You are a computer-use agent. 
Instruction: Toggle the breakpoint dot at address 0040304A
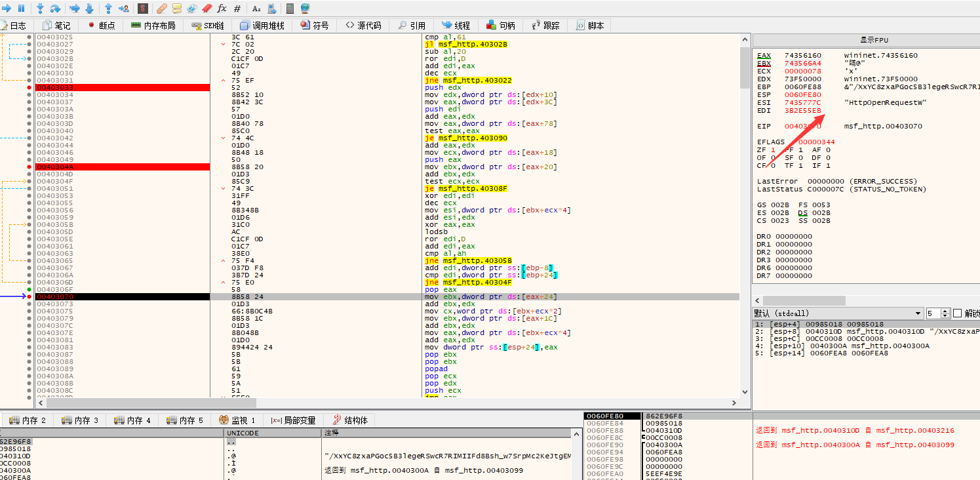click(x=29, y=167)
